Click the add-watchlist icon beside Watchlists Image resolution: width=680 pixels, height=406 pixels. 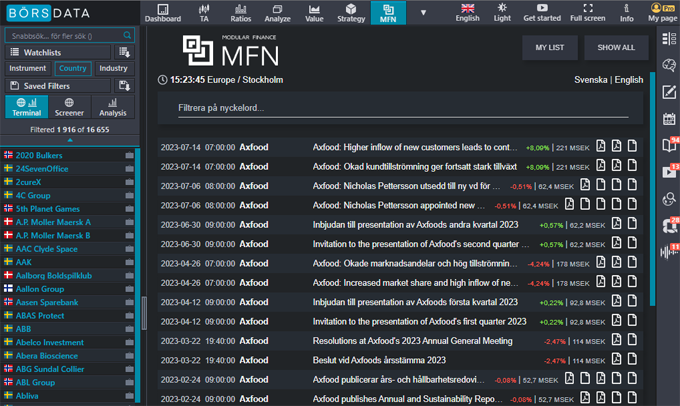coord(124,52)
